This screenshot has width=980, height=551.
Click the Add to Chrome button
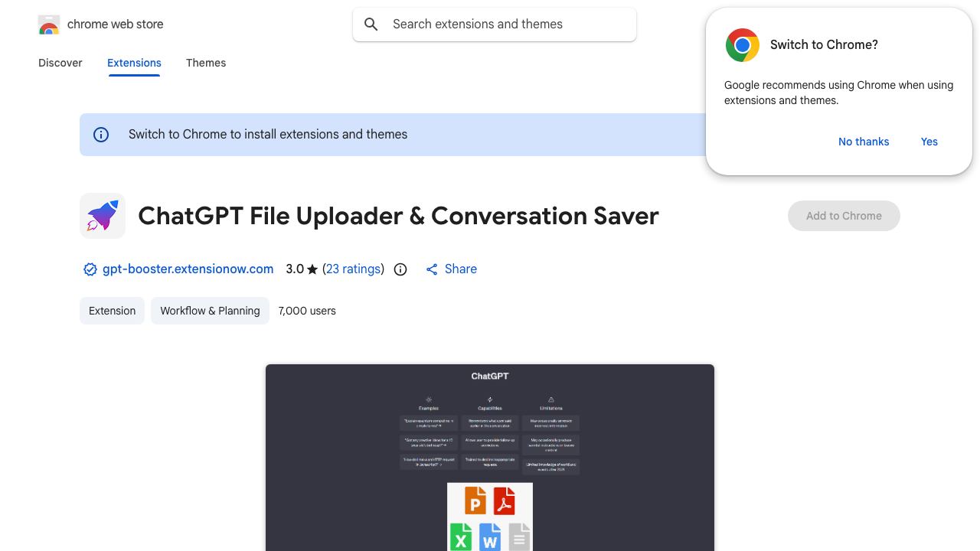click(x=844, y=216)
